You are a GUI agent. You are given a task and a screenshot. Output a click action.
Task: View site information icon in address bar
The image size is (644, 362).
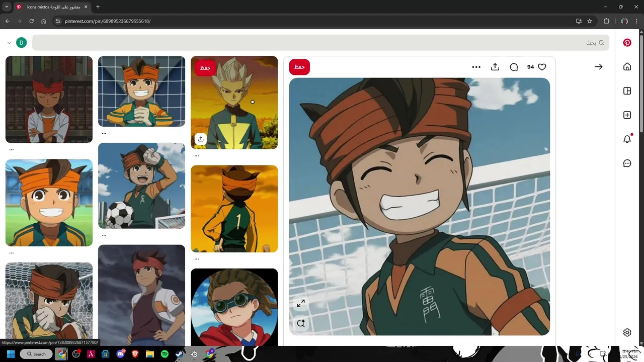[x=57, y=21]
